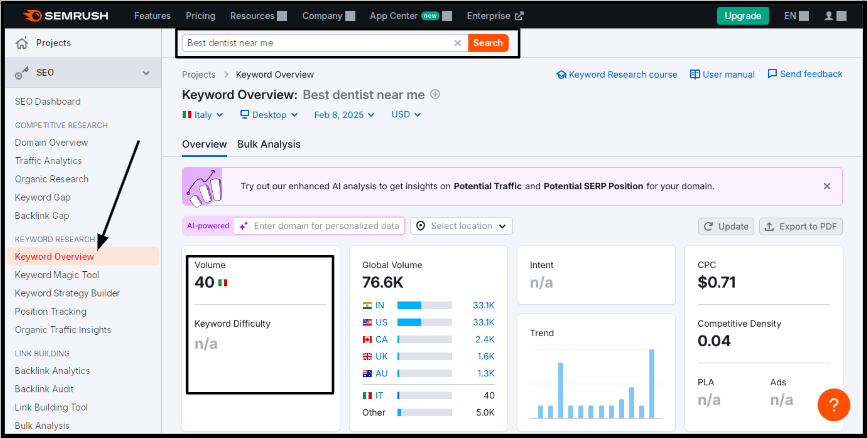This screenshot has width=867, height=438.
Task: Open the Pricing menu item
Action: (200, 16)
